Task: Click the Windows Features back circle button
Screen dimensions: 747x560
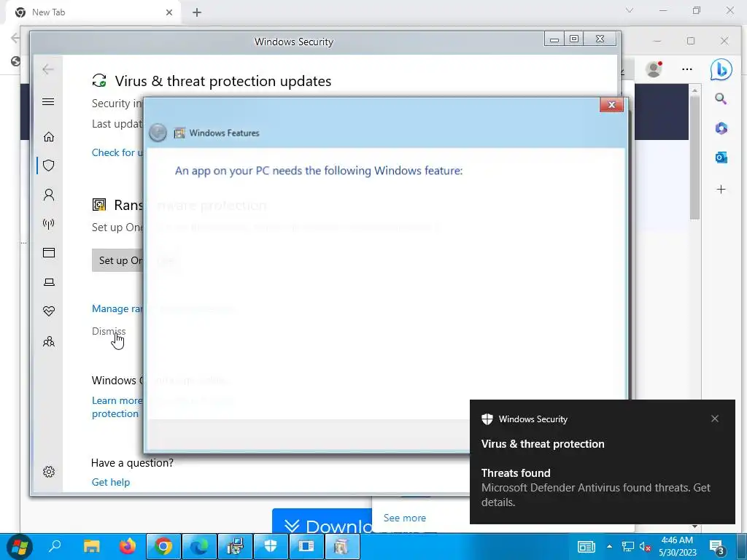Action: pyautogui.click(x=158, y=133)
